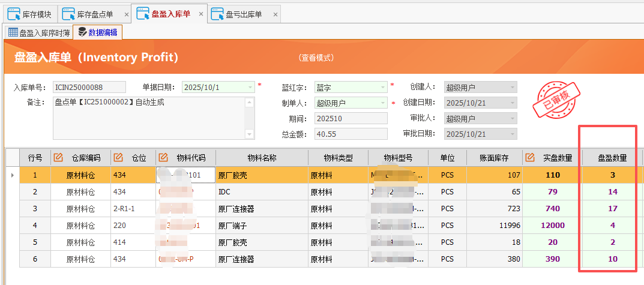Click the 盘盈入库单 tab window icon
644x285 pixels.
[x=143, y=14]
